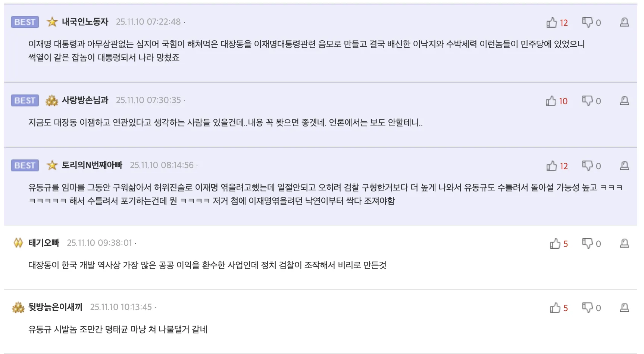Downvote 사랑방손님과's comment
The height and width of the screenshot is (354, 644).
coord(587,101)
